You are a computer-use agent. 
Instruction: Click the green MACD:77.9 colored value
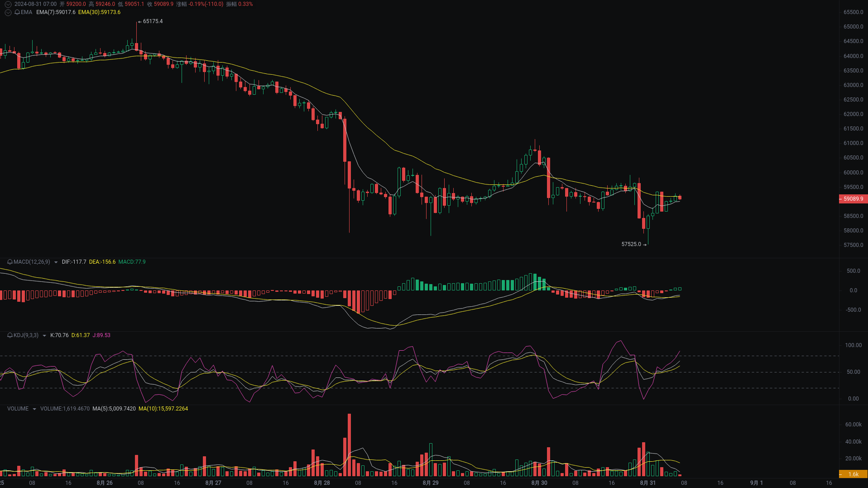tap(132, 262)
